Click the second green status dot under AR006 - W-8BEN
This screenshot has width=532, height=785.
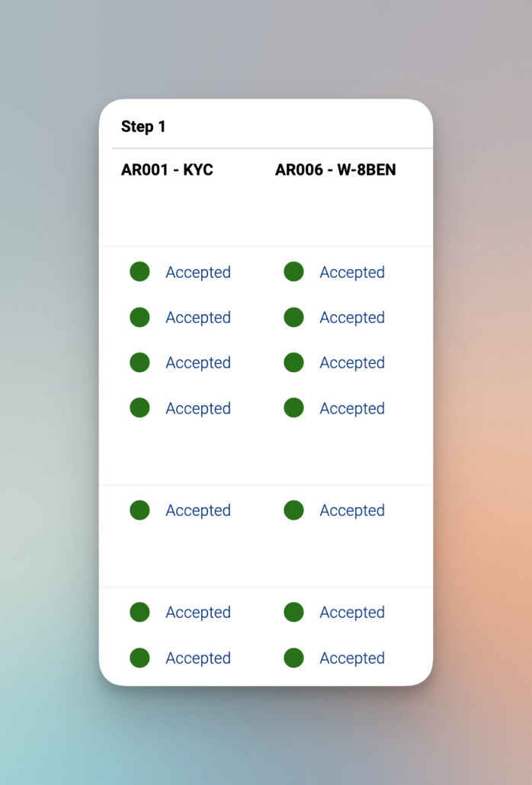[x=293, y=317]
